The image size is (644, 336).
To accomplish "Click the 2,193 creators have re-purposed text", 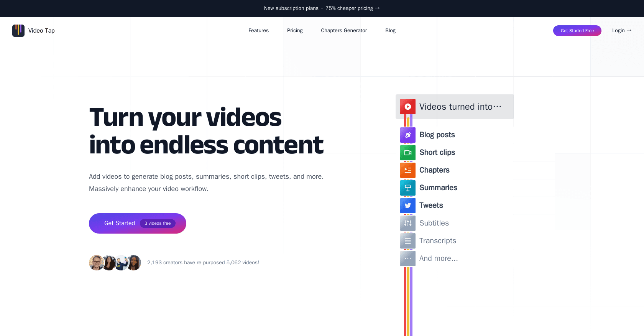I will [x=203, y=263].
